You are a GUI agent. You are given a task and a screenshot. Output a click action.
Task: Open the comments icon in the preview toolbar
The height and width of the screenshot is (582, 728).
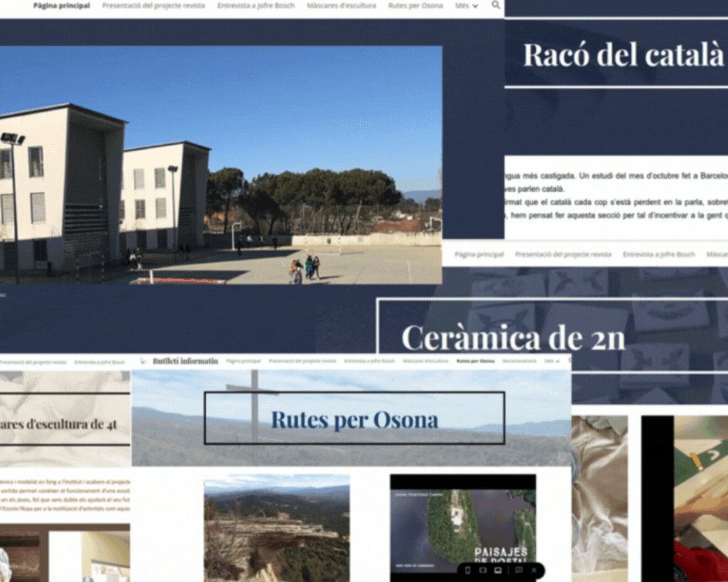(x=518, y=570)
